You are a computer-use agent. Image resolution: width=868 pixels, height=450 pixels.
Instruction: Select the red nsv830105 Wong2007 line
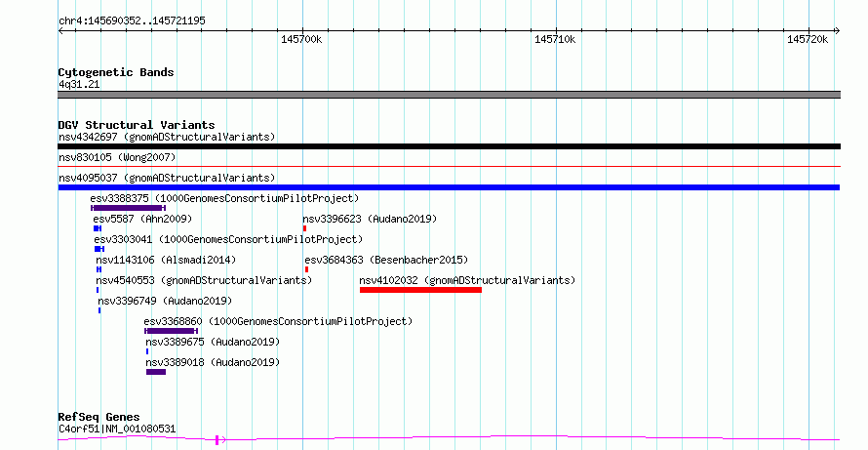pos(449,166)
